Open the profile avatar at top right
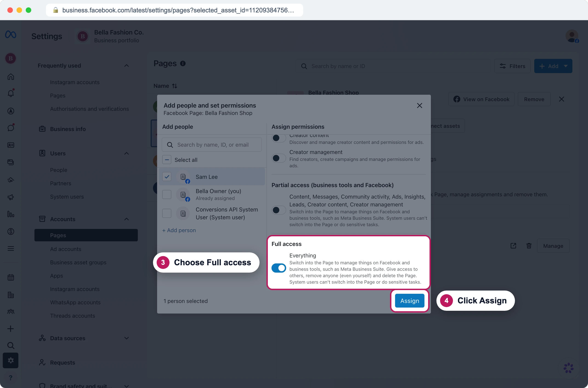 click(x=572, y=36)
